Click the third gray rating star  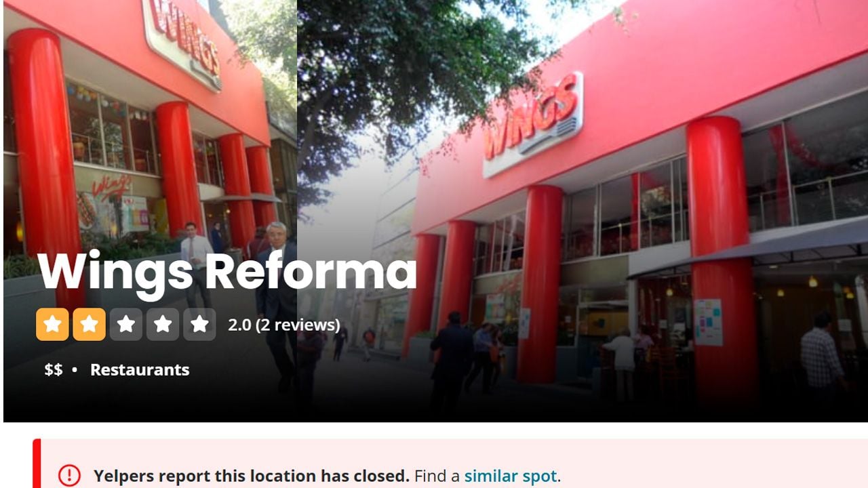125,324
